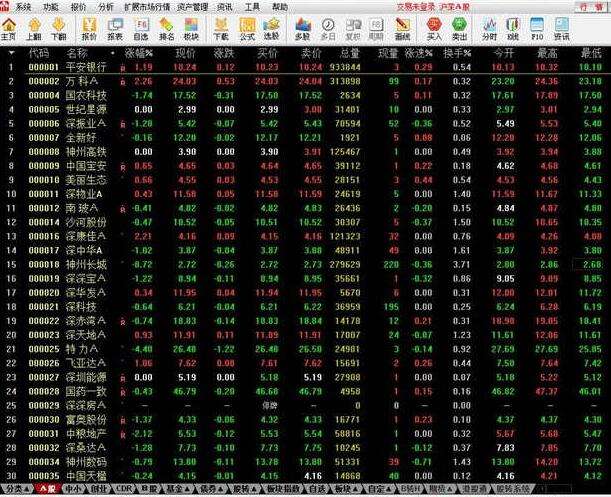
Task: Click the red 买入 buy icon
Action: [434, 29]
